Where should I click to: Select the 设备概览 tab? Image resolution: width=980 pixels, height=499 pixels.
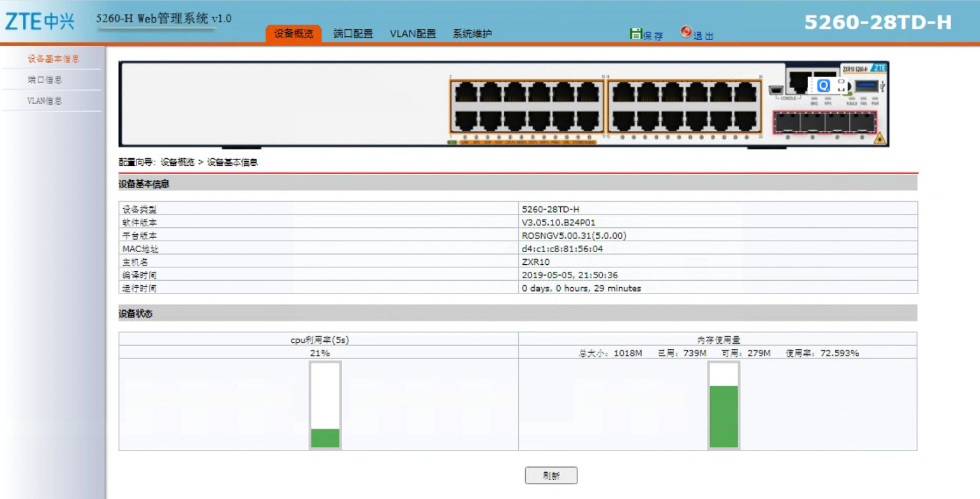[293, 34]
